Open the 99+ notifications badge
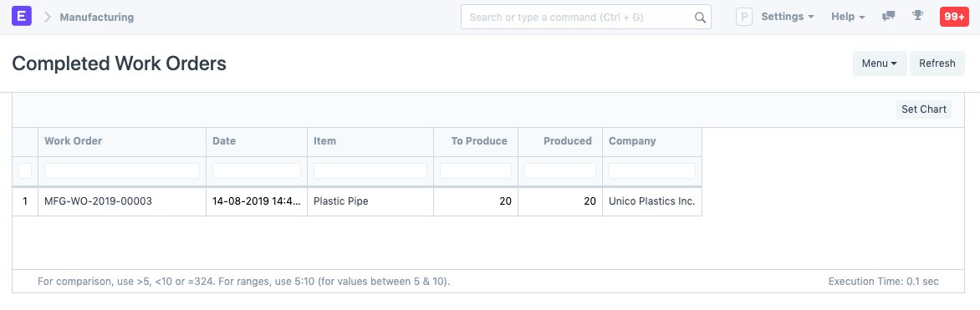This screenshot has height=310, width=980. coord(954,17)
